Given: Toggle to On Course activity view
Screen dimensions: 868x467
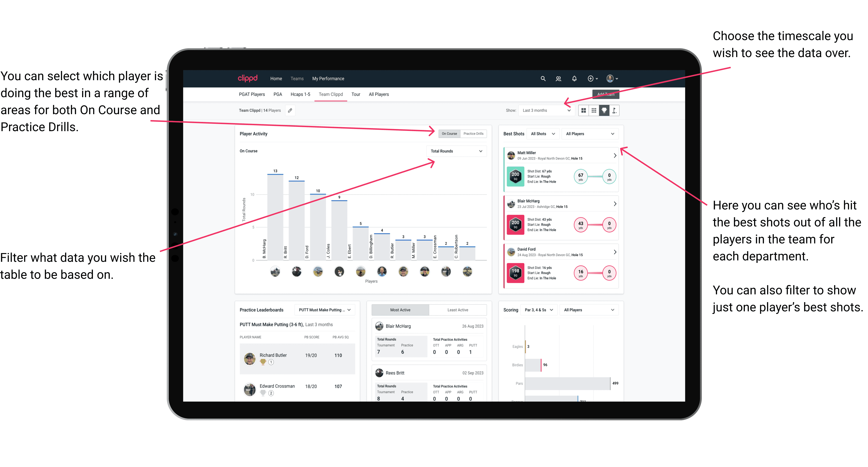Looking at the screenshot, I should [x=450, y=134].
